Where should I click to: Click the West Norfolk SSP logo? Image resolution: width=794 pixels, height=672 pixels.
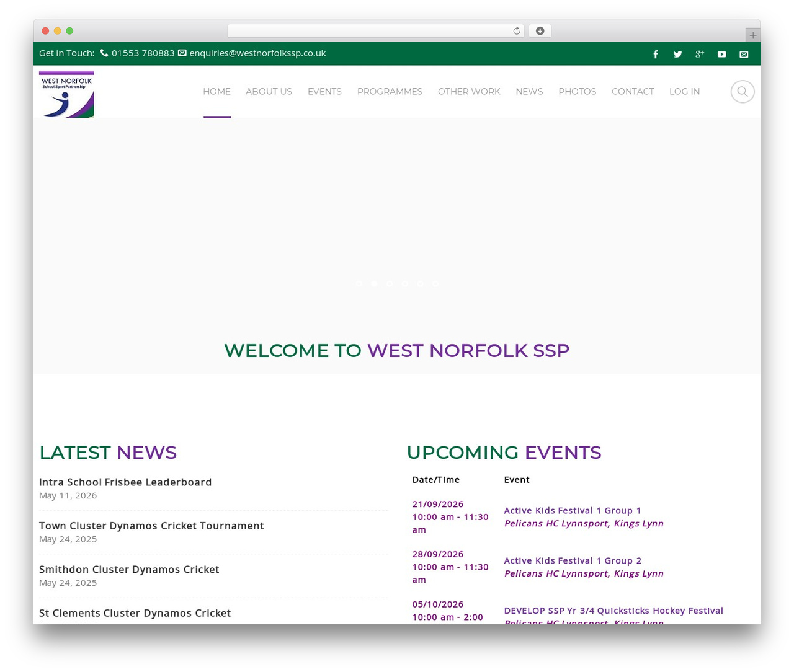[66, 94]
